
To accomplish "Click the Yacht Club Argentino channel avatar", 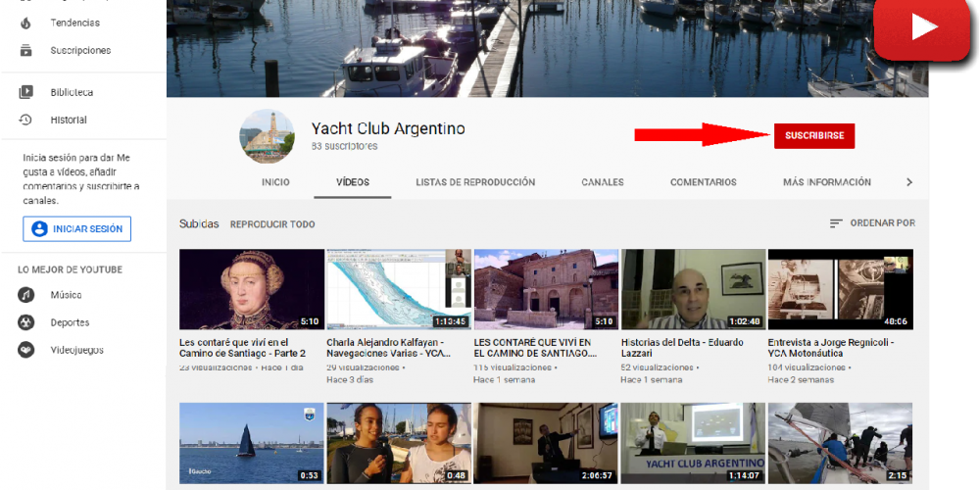I will coord(267,136).
